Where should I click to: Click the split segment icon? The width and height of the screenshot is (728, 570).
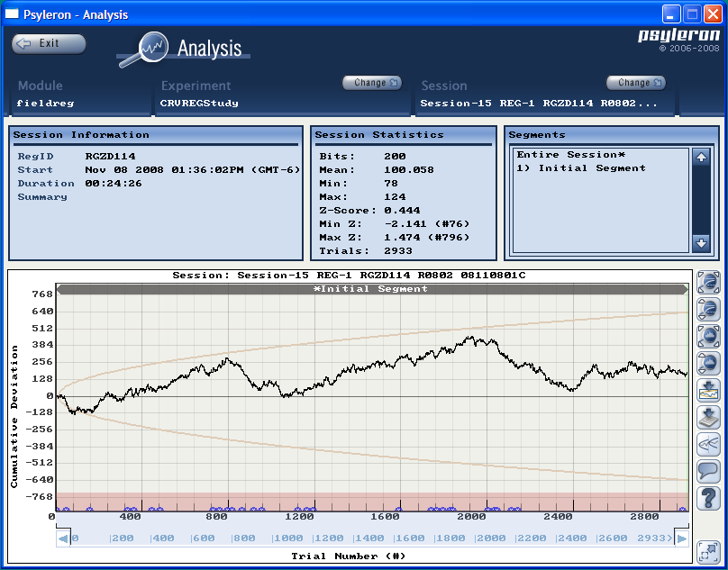pos(709,444)
